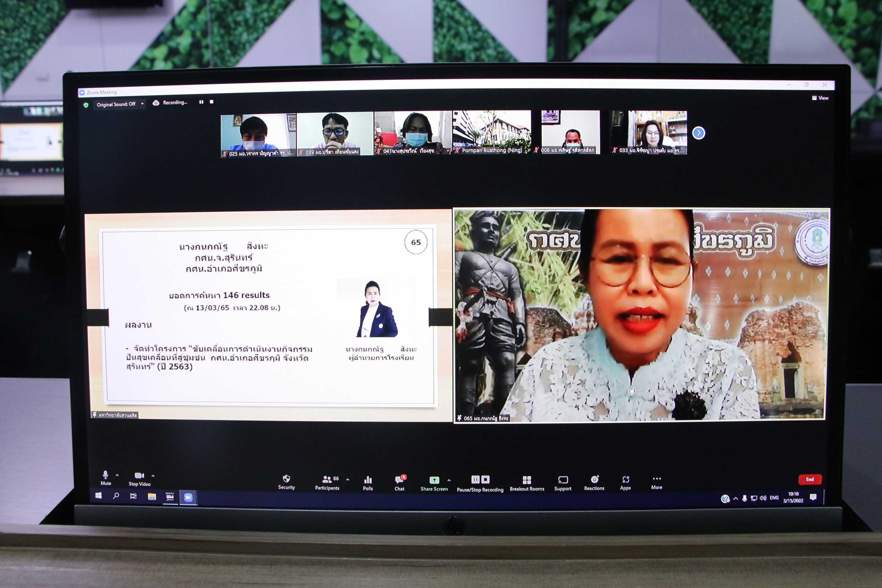Open Breakout Rooms
This screenshot has width=882, height=588.
coord(527,480)
